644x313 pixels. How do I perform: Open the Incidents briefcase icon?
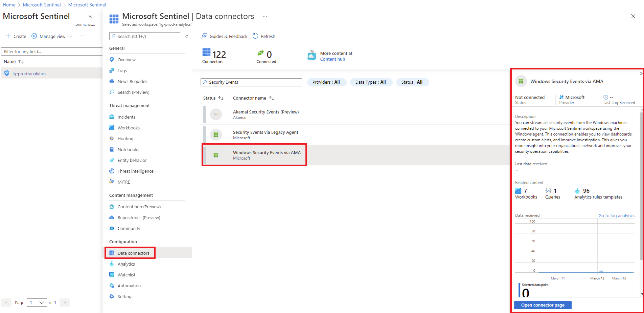click(112, 117)
